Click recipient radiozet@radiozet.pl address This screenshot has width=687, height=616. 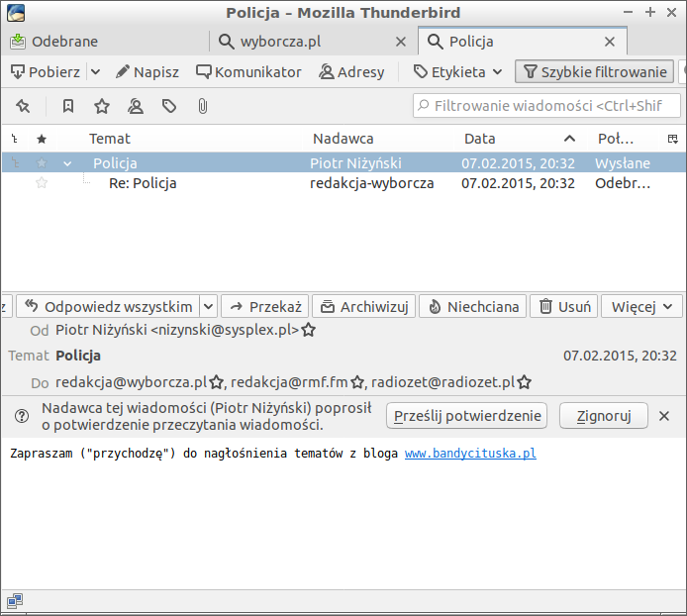tap(442, 382)
